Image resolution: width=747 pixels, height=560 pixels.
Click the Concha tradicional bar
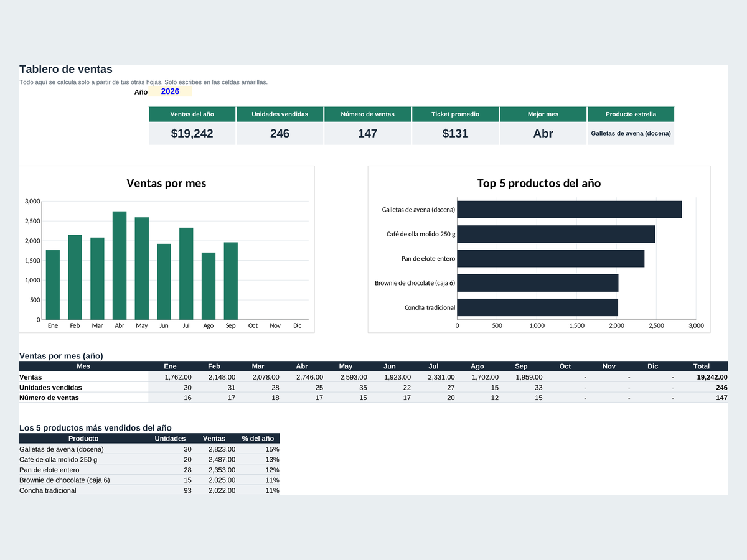538,307
